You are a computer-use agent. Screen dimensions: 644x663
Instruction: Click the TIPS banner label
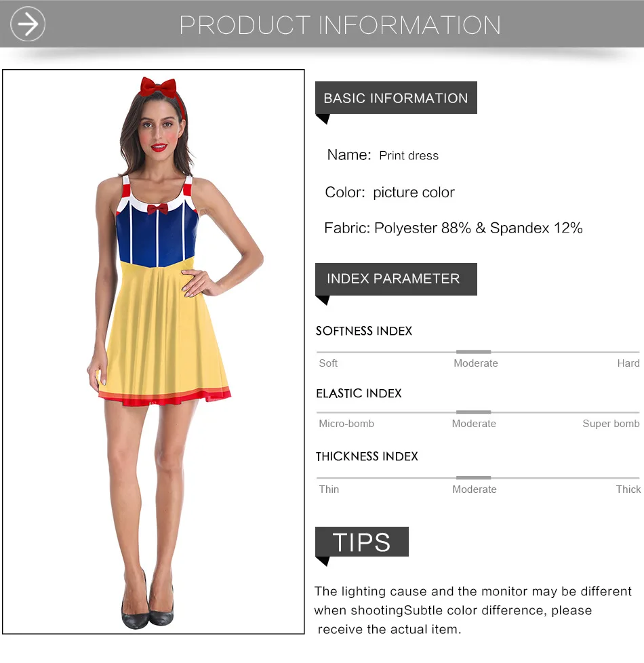[361, 542]
